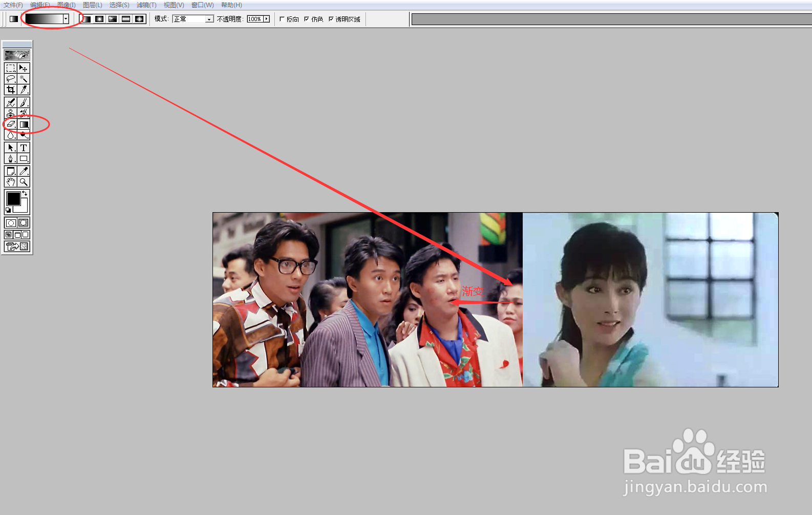Image resolution: width=812 pixels, height=515 pixels.
Task: Open the 视图(V) menu
Action: [x=174, y=5]
